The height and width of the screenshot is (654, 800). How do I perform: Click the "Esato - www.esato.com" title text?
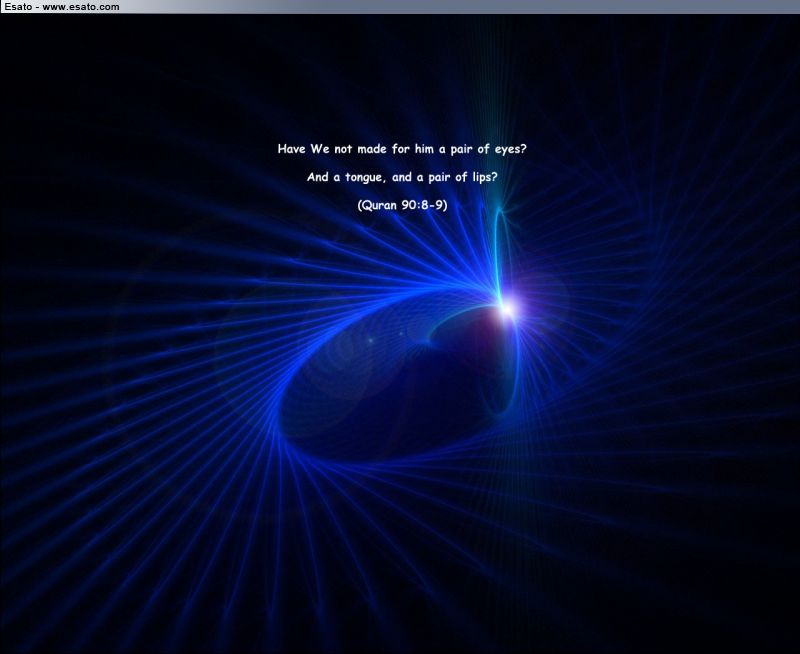(62, 7)
